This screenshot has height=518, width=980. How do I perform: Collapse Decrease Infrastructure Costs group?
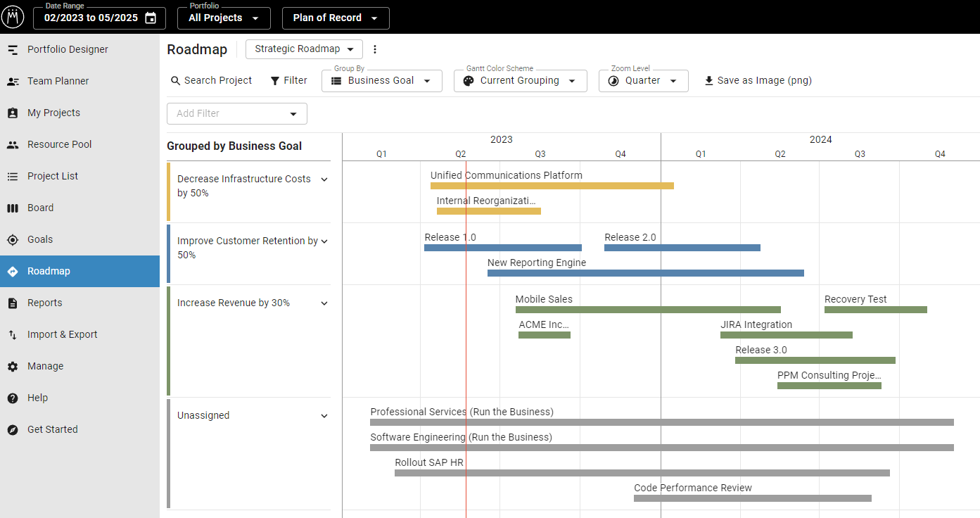(x=324, y=179)
